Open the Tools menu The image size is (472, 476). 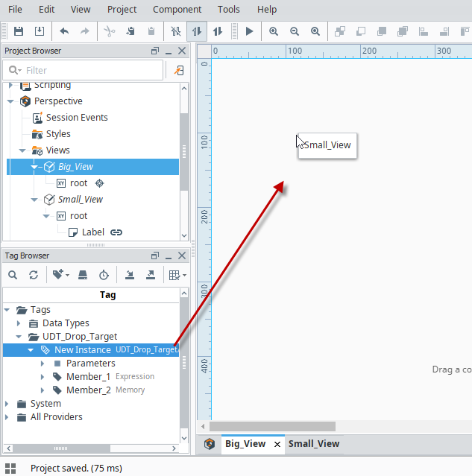coord(229,10)
